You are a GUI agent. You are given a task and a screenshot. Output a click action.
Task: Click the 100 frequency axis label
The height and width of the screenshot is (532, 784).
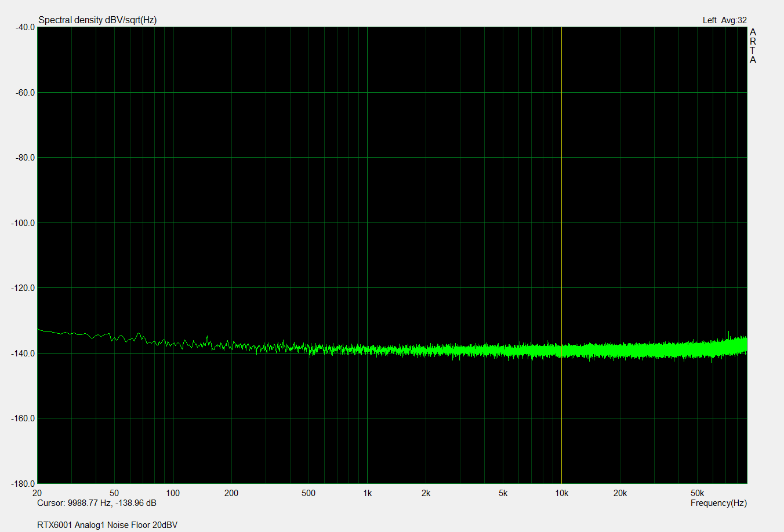173,493
